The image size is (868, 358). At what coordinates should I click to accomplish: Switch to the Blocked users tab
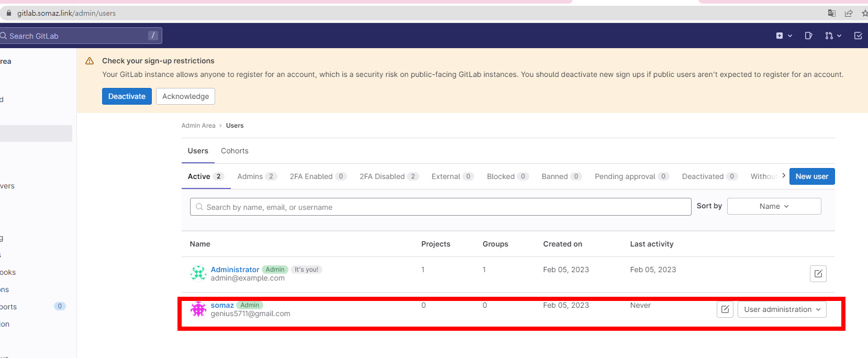coord(508,176)
